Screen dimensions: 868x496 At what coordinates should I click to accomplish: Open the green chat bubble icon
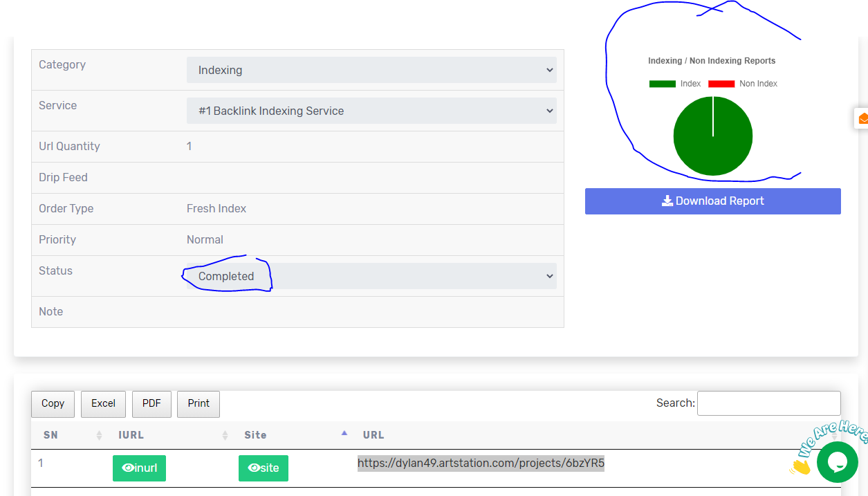tap(838, 462)
